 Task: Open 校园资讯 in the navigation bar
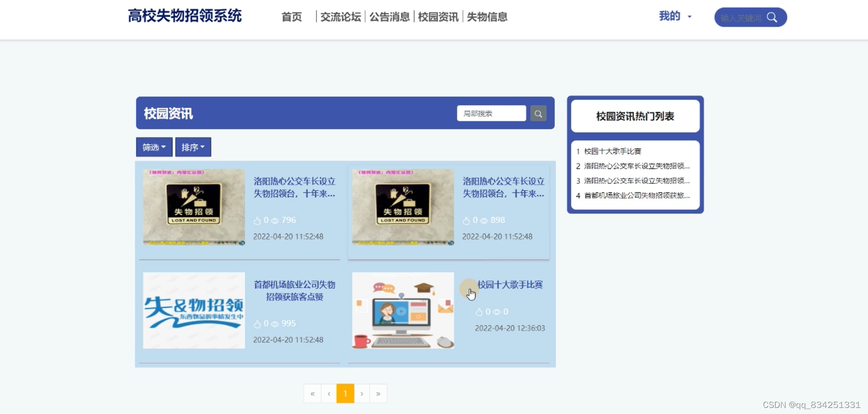tap(438, 17)
